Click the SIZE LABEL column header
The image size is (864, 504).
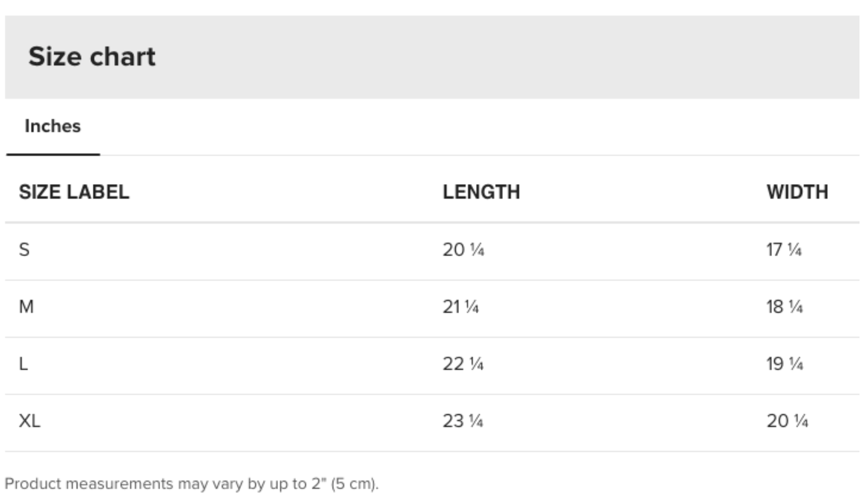(x=74, y=192)
